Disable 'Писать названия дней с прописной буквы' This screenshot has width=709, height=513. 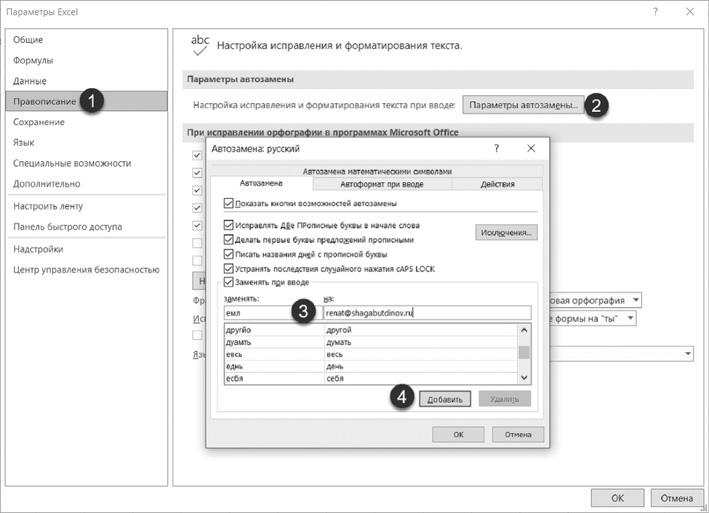coord(229,254)
